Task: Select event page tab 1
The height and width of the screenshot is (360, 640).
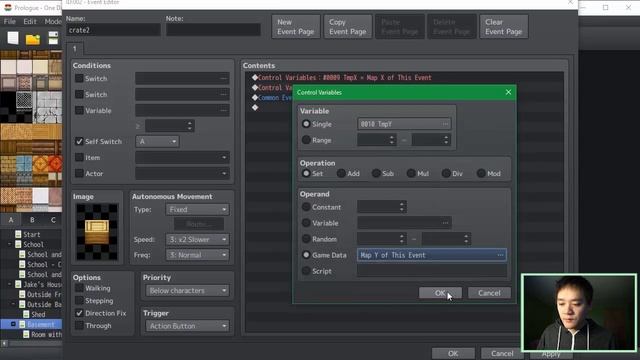Action: (75, 49)
